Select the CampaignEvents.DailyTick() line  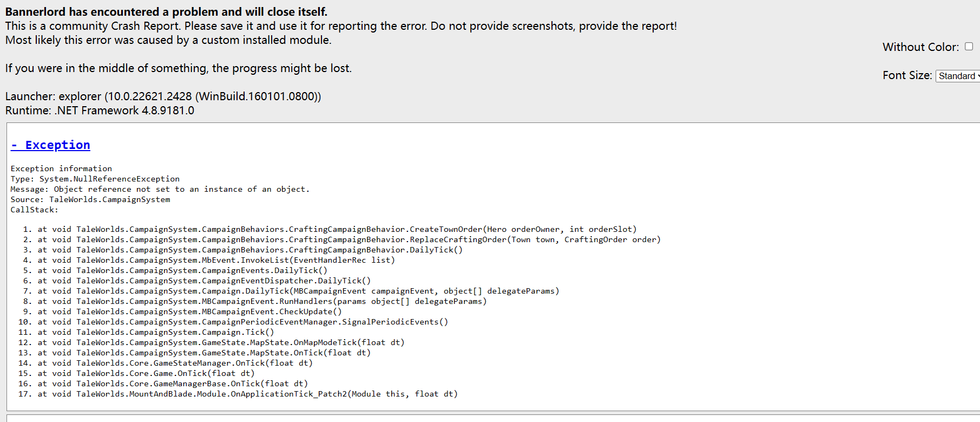182,270
